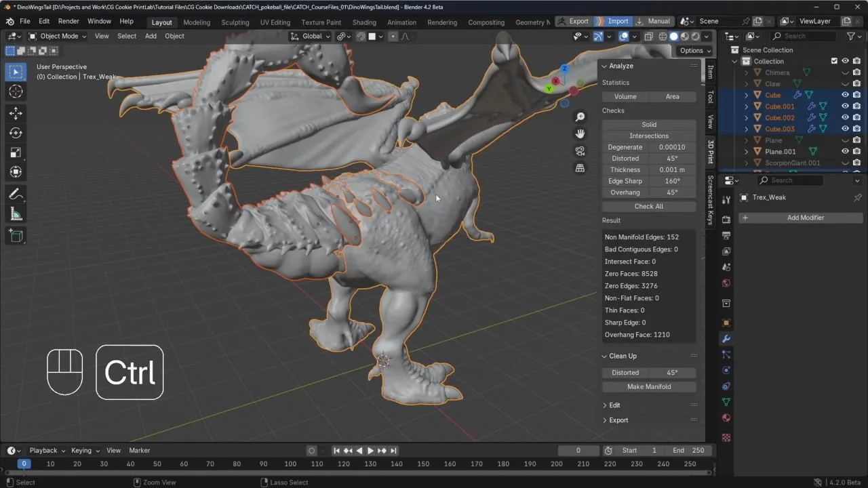Switch to material preview shading
Image resolution: width=868 pixels, height=488 pixels.
685,36
